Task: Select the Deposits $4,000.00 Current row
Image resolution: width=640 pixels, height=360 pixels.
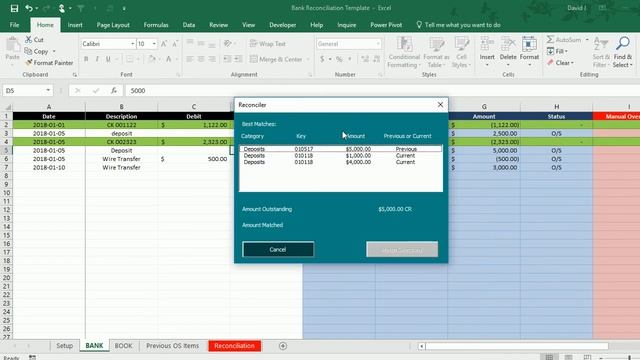Action: coord(341,162)
